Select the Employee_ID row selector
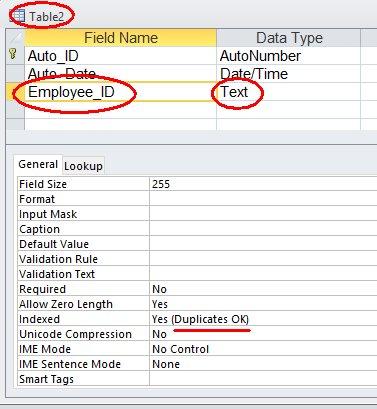 pos(15,92)
